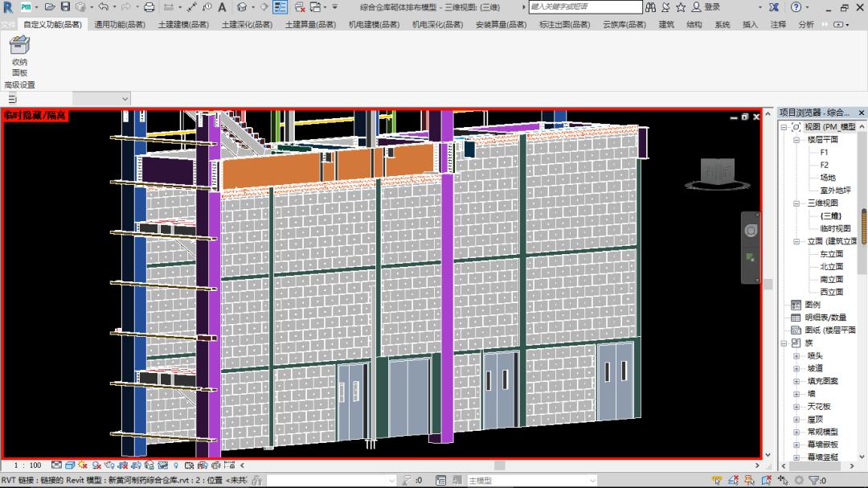The height and width of the screenshot is (488, 868).
Task: Click the 登录 sign-in button
Action: 711,7
